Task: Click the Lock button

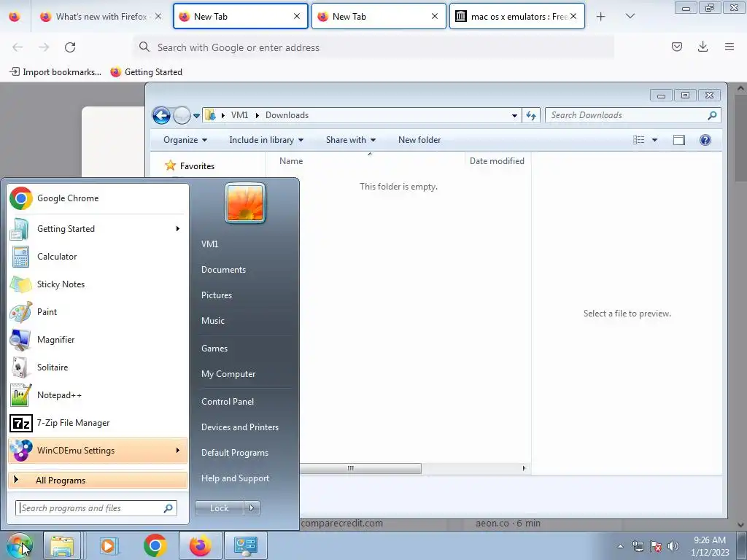Action: click(x=220, y=508)
